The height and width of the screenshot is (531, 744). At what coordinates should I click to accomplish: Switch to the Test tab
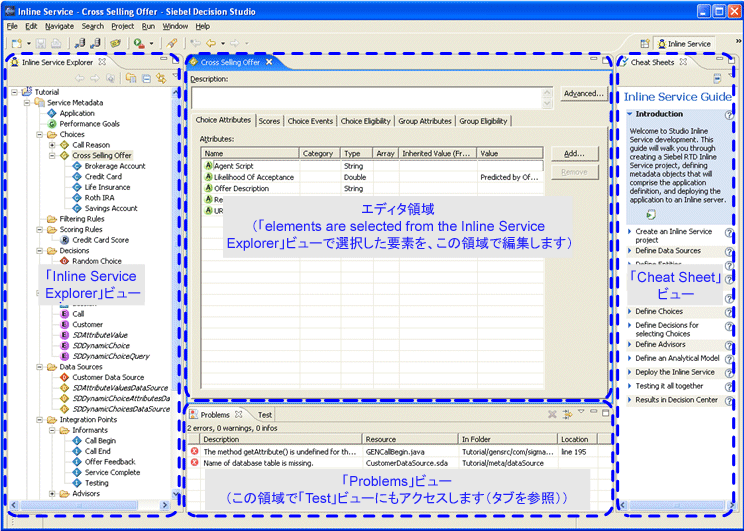coord(265,415)
